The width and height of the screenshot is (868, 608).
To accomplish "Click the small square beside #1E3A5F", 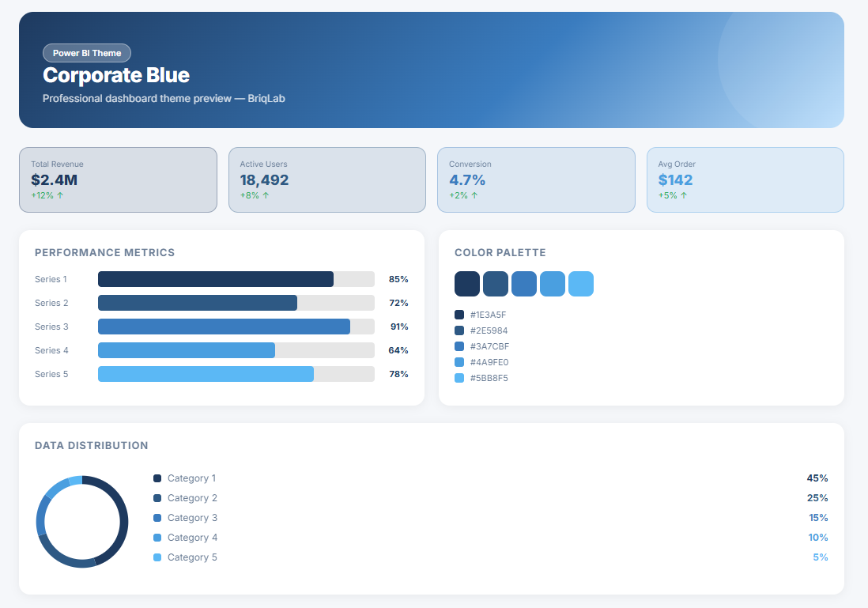I will pos(459,315).
